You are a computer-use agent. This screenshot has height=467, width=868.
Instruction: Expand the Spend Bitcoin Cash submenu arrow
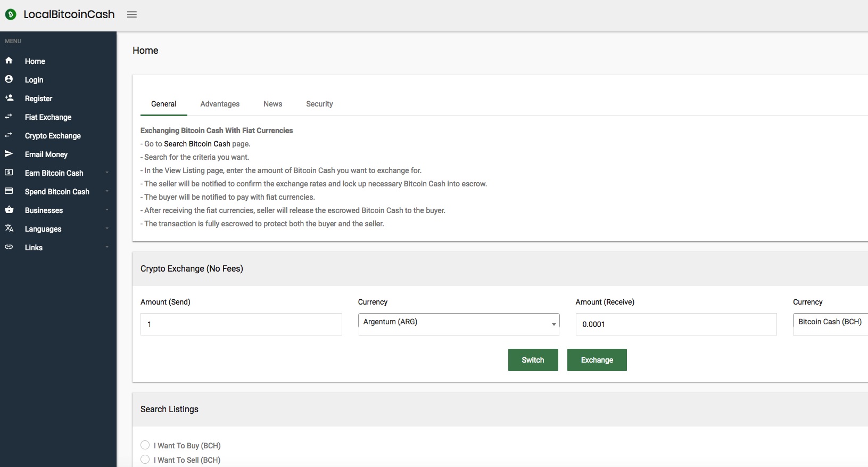click(107, 191)
